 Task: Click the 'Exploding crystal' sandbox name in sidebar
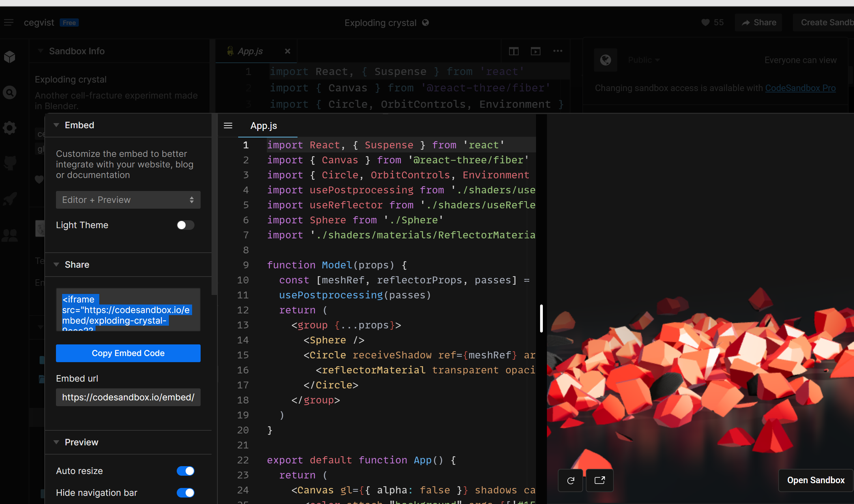71,79
